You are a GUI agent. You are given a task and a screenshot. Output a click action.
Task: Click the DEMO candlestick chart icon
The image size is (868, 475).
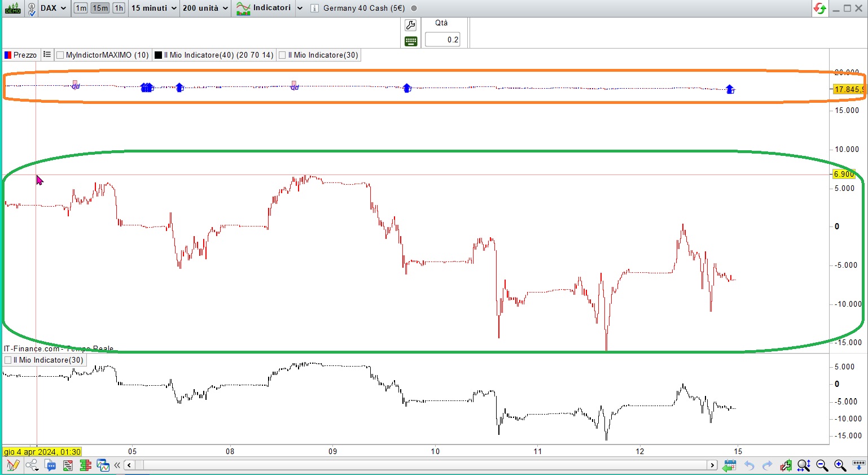(12, 8)
